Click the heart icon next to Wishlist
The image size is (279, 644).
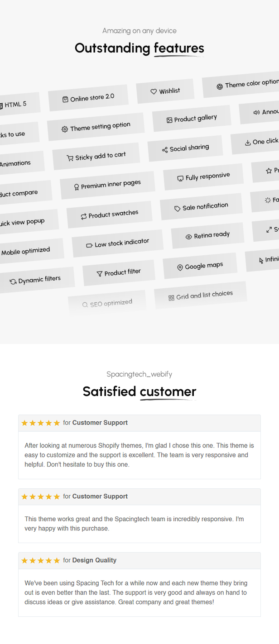click(154, 92)
